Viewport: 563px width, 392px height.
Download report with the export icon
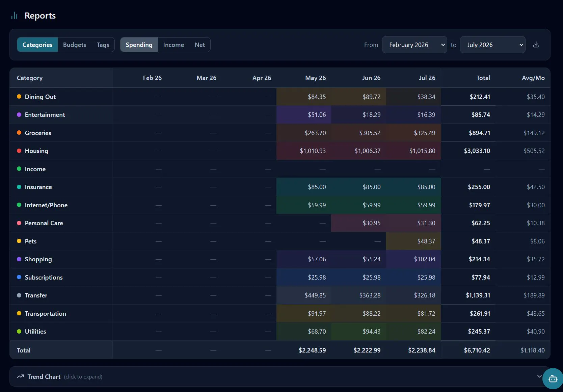(536, 45)
